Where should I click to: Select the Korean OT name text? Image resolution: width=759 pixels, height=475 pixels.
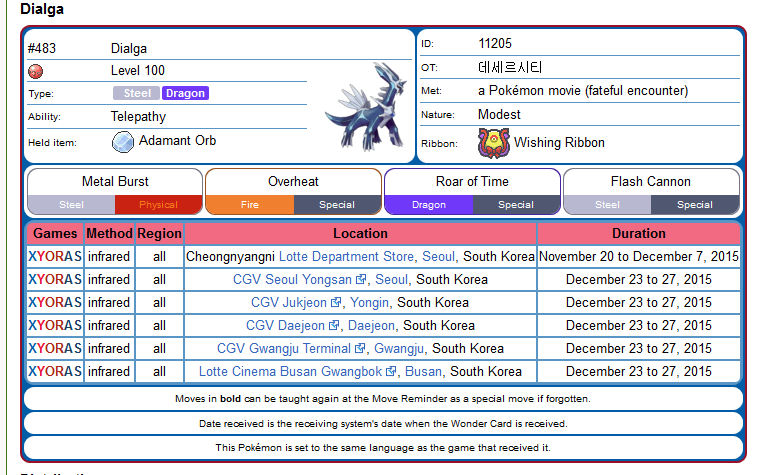510,67
